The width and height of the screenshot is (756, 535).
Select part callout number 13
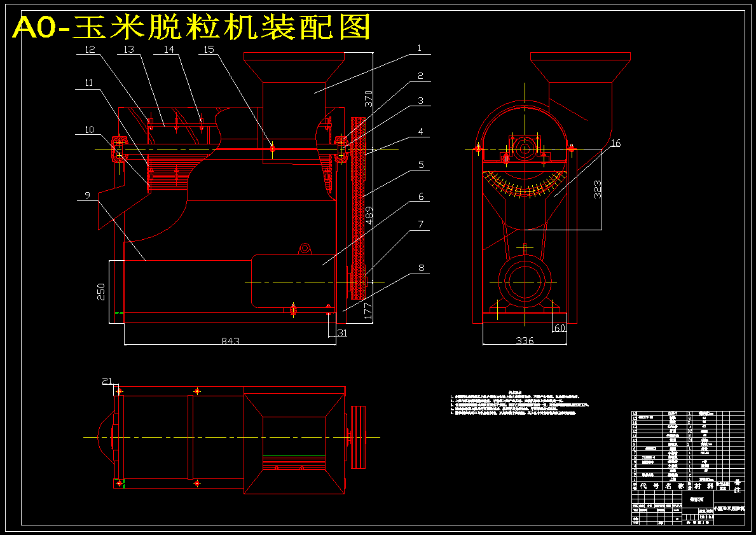[x=128, y=49]
